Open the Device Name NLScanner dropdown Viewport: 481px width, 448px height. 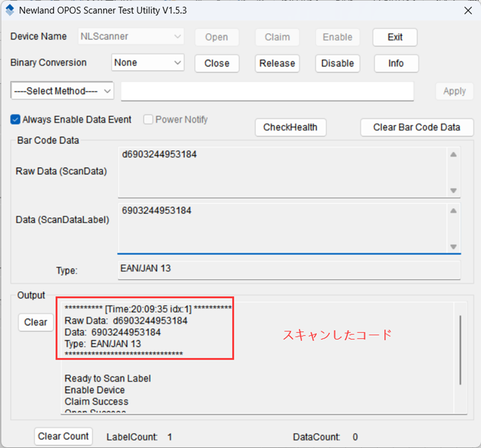click(131, 37)
